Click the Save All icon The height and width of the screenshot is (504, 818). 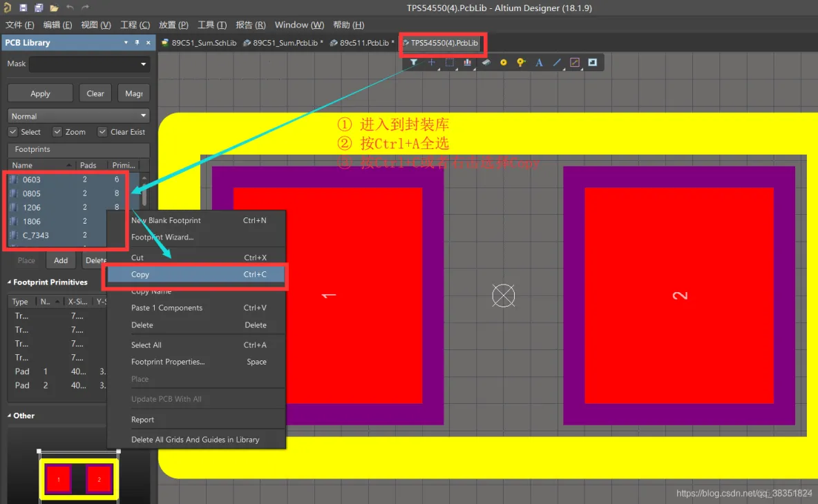pos(39,8)
